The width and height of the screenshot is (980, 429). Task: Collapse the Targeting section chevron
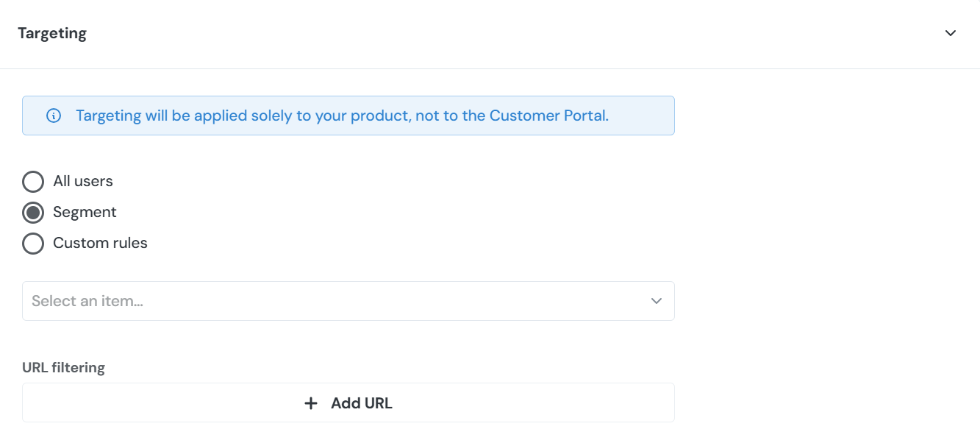tap(951, 33)
